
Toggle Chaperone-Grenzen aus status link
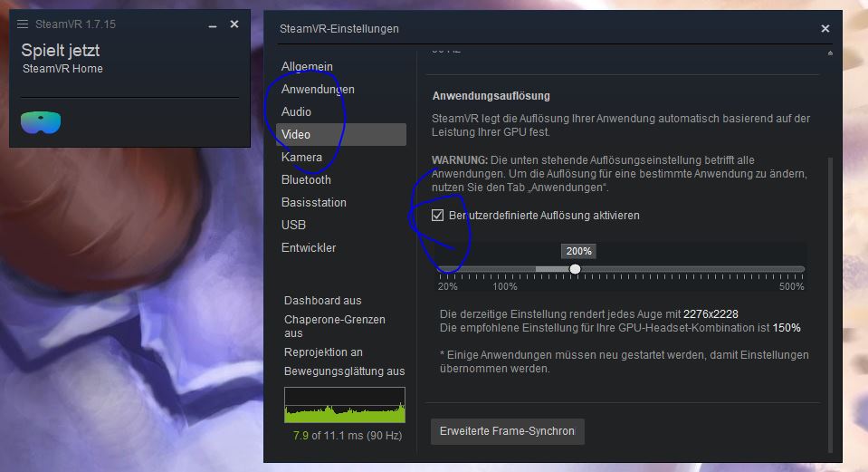(334, 326)
